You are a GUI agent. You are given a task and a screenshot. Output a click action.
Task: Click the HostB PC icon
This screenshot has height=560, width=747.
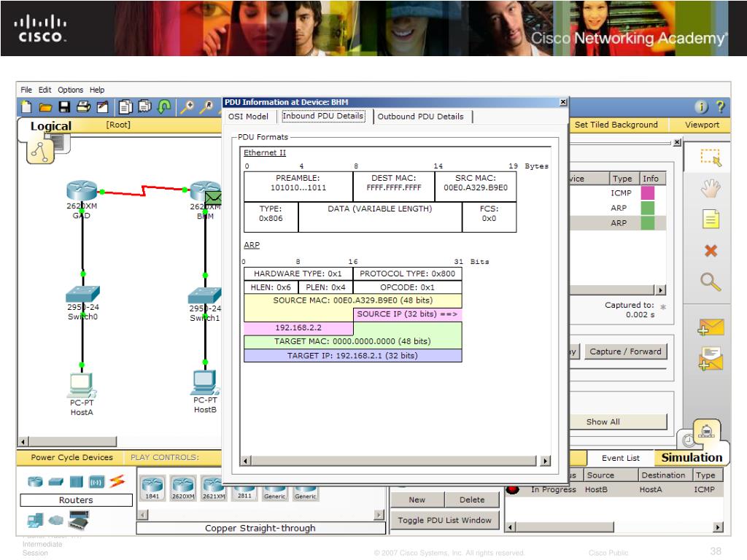(x=205, y=383)
